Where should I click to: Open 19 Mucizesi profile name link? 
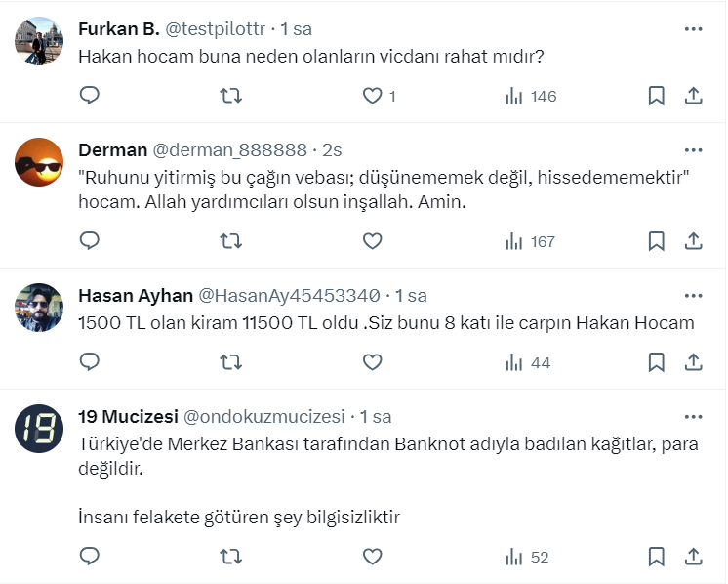[128, 417]
